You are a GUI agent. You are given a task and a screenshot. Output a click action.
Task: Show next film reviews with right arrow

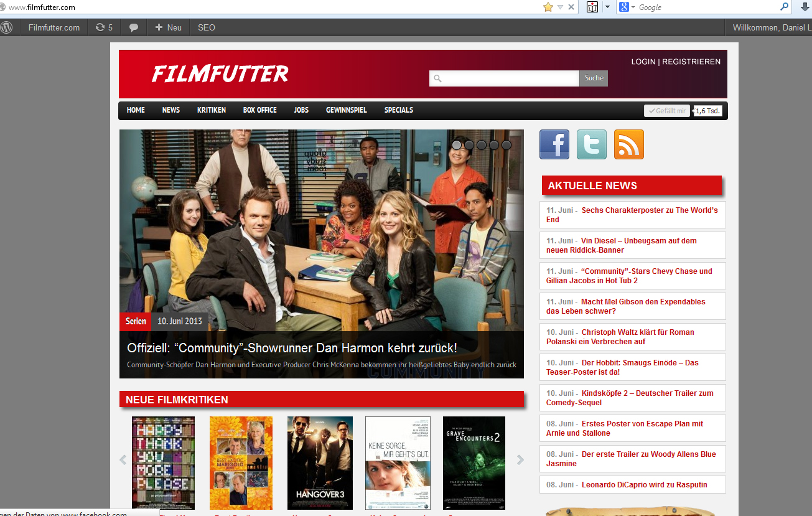[520, 460]
